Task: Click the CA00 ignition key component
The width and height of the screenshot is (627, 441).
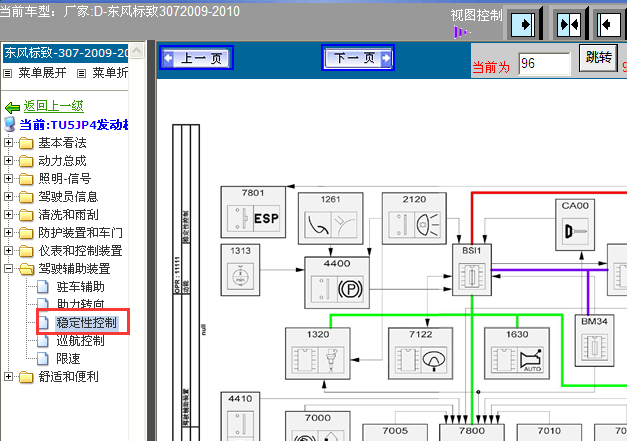Action: pos(575,225)
